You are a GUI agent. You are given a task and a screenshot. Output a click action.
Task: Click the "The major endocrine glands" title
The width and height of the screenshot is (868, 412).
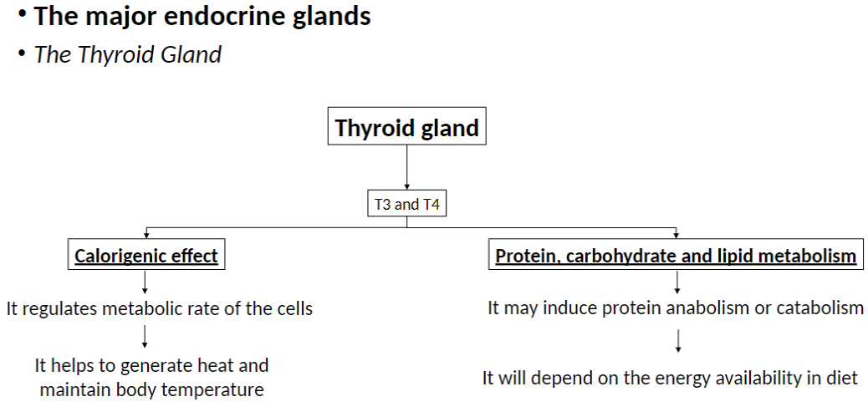pyautogui.click(x=202, y=17)
